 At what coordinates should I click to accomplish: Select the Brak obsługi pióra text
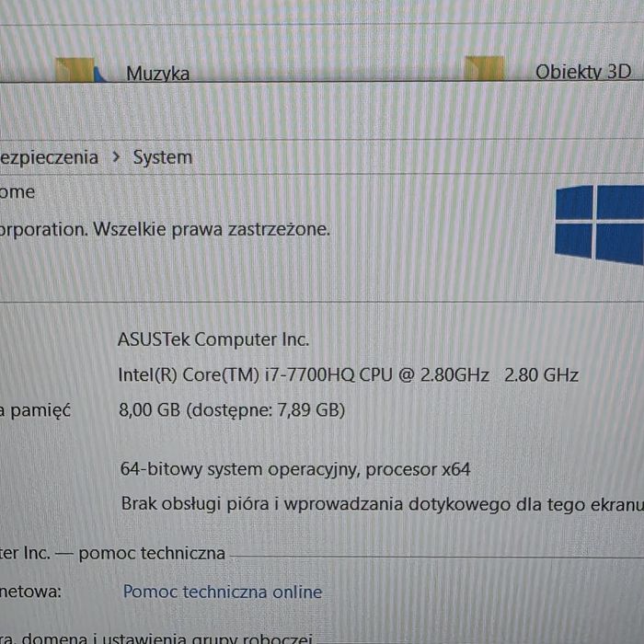tap(383, 504)
